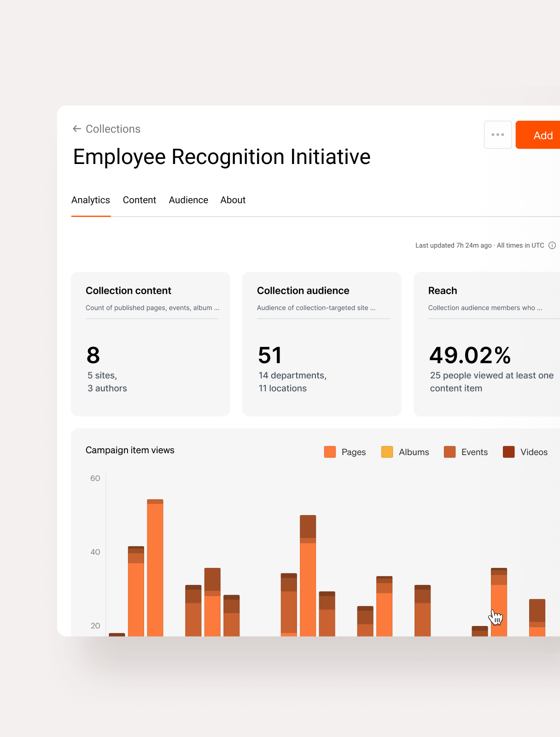
Task: Click the chart bar under the hand cursor
Action: pos(499,602)
